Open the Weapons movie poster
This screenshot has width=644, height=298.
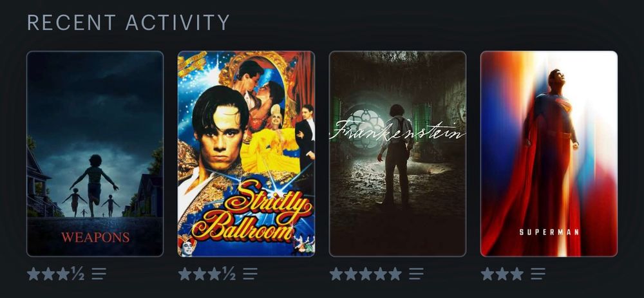(95, 154)
